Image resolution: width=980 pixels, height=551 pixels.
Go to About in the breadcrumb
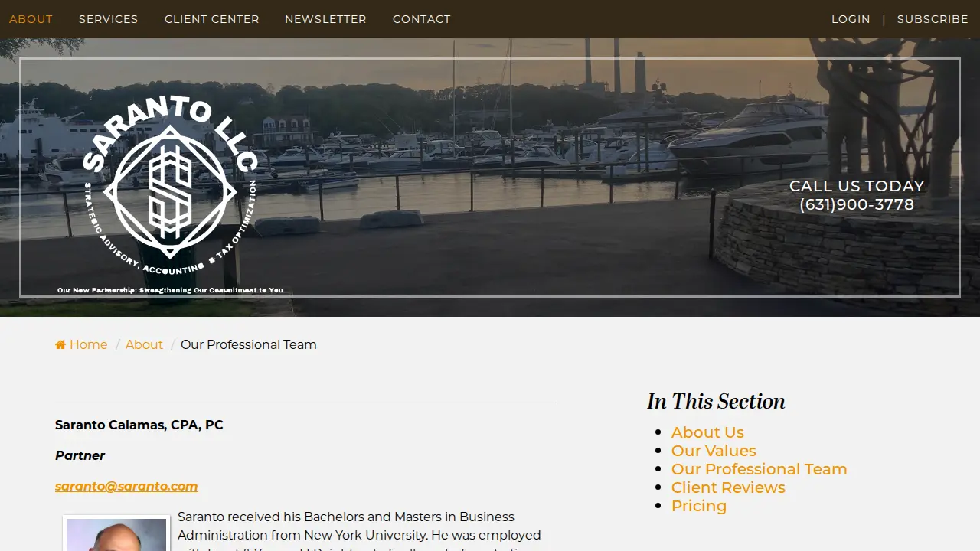click(x=144, y=344)
